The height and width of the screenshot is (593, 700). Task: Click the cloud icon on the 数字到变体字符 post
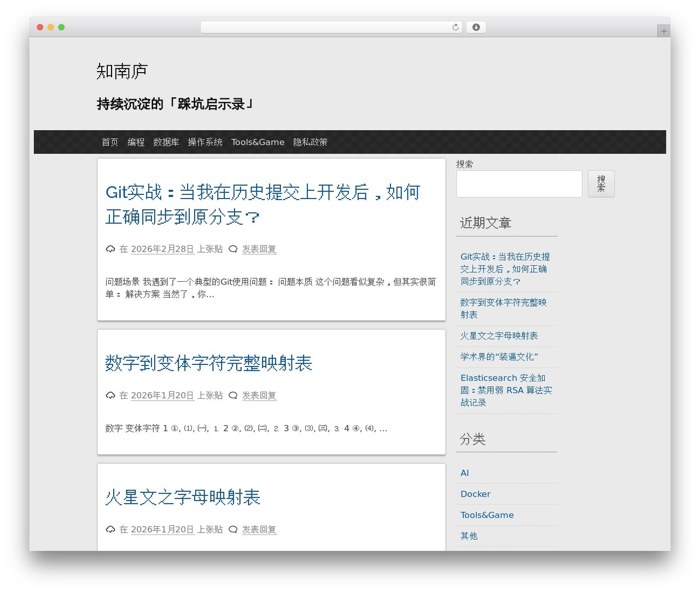coord(110,396)
